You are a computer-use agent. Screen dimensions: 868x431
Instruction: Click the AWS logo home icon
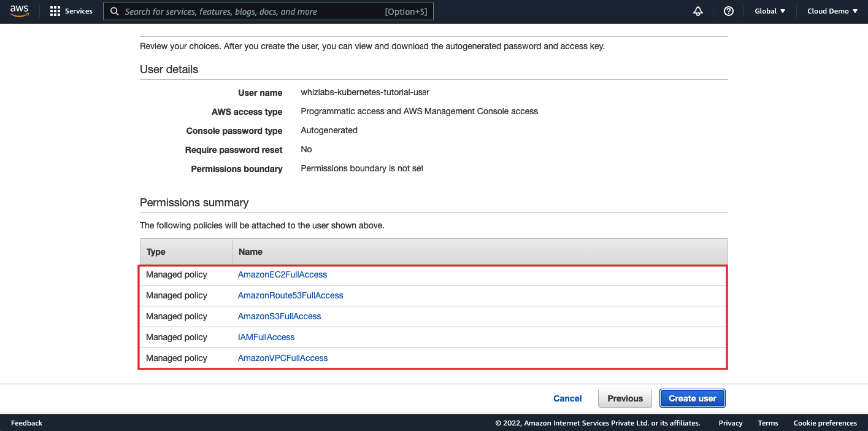[20, 11]
